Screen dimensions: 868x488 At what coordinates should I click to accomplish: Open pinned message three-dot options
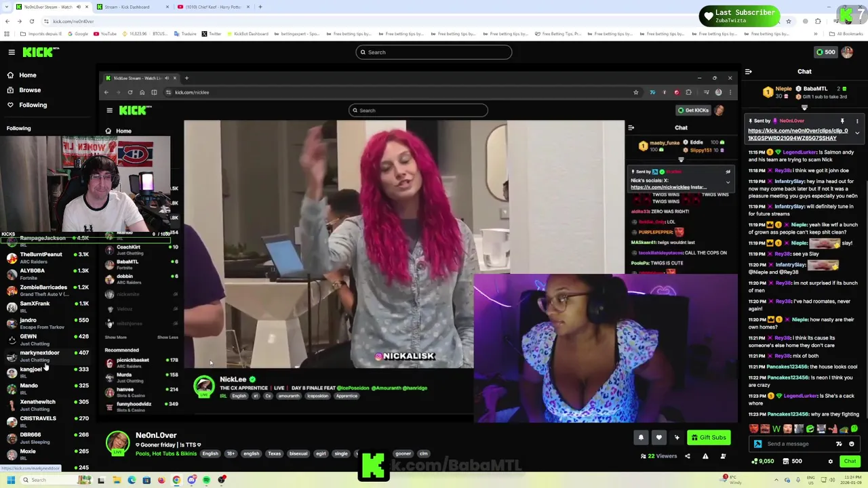(x=857, y=121)
